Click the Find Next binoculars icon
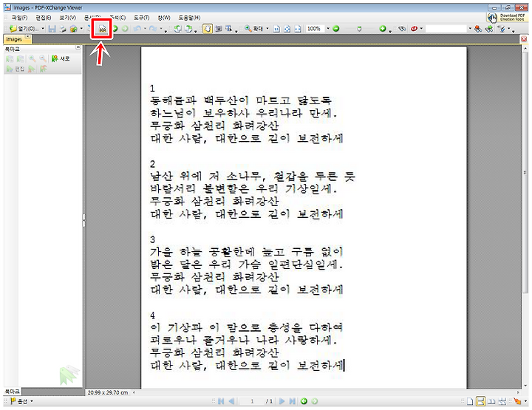 (489, 29)
